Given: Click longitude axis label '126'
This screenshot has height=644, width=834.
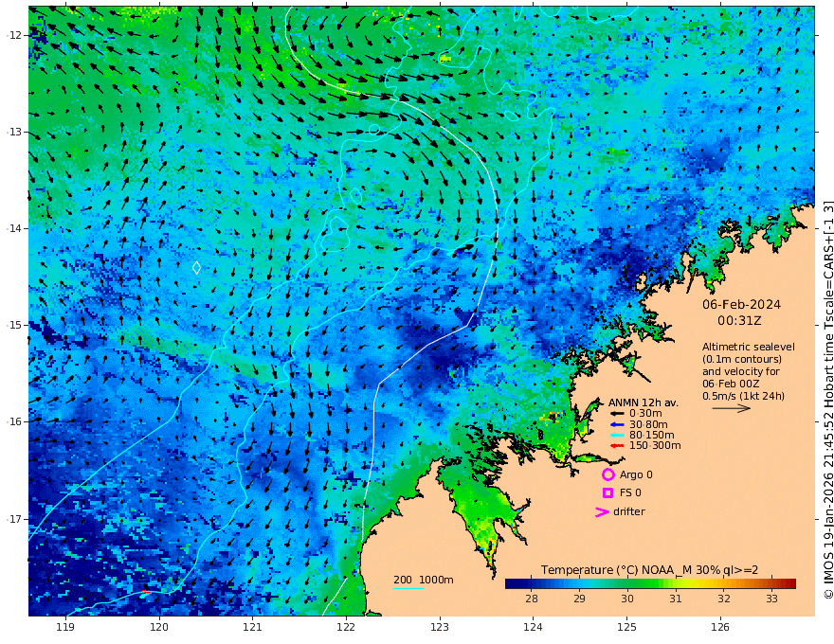Looking at the screenshot, I should click(720, 628).
